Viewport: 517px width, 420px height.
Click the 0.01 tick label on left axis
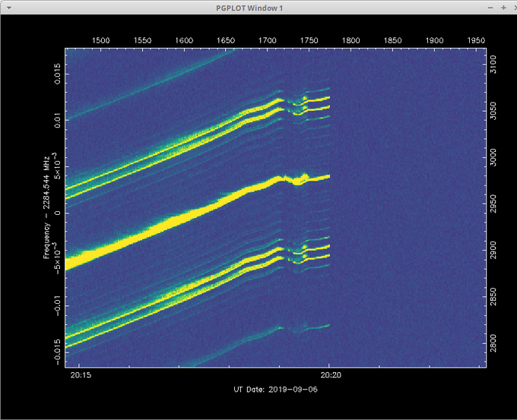pyautogui.click(x=56, y=119)
